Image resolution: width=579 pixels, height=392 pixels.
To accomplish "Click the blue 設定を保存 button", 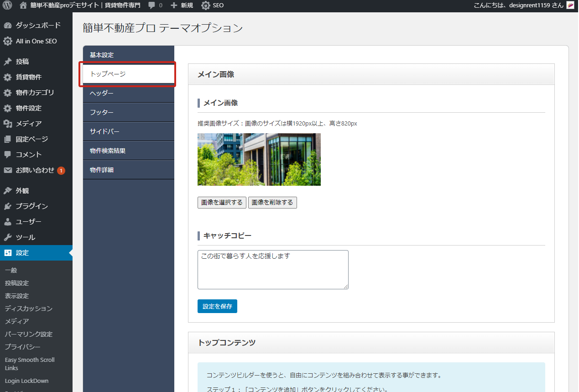I will 217,306.
